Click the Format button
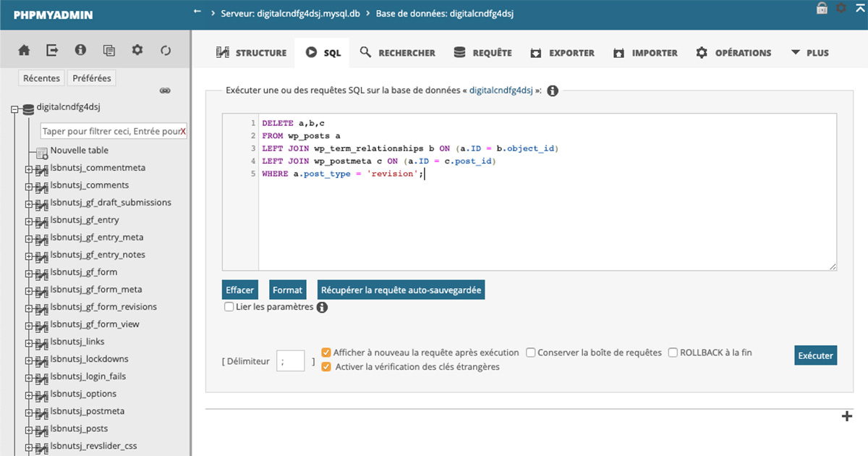 point(287,290)
